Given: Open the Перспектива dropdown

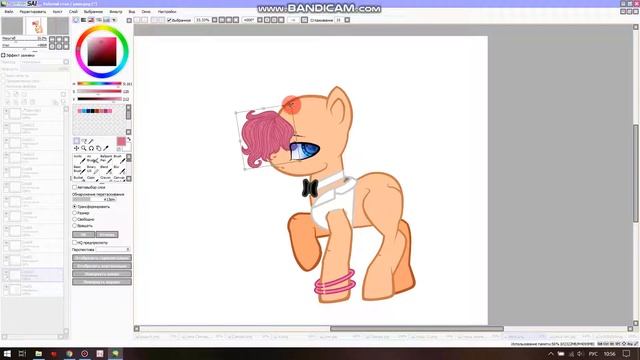Looking at the screenshot, I should [113, 249].
